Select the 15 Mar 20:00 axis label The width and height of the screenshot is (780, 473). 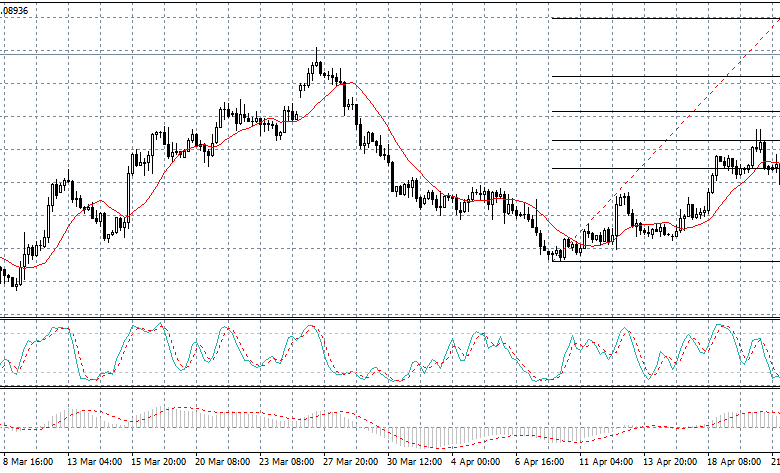point(159,462)
